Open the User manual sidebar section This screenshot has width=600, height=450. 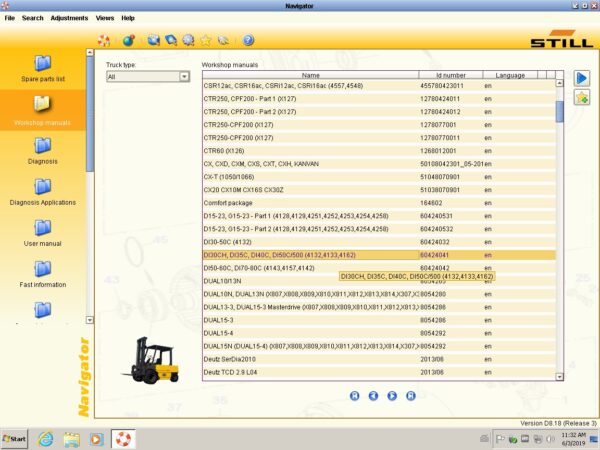click(x=42, y=233)
